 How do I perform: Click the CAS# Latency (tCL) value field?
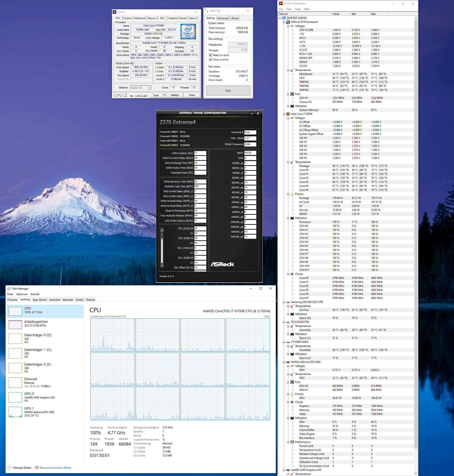pos(200,153)
